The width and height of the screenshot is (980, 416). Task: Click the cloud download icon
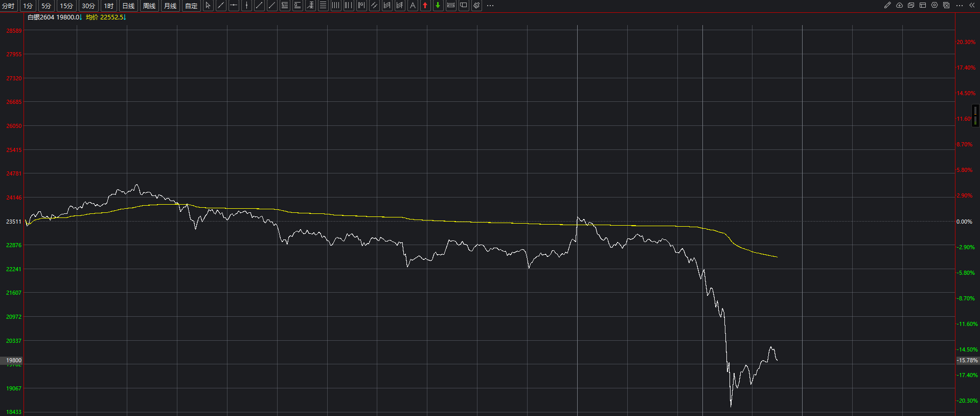click(x=899, y=6)
